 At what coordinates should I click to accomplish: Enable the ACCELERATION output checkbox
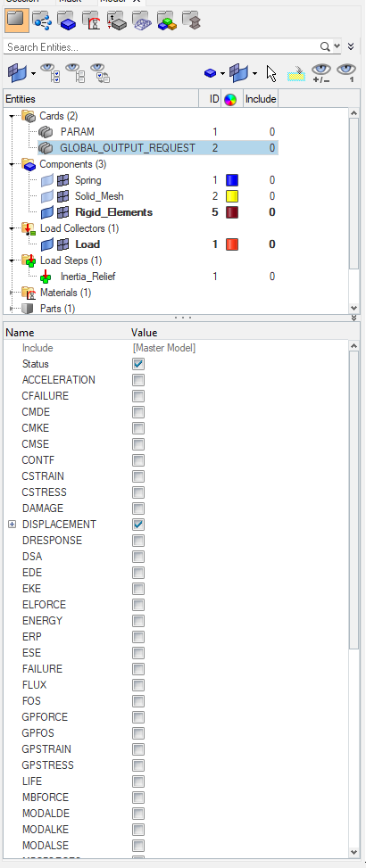click(138, 380)
